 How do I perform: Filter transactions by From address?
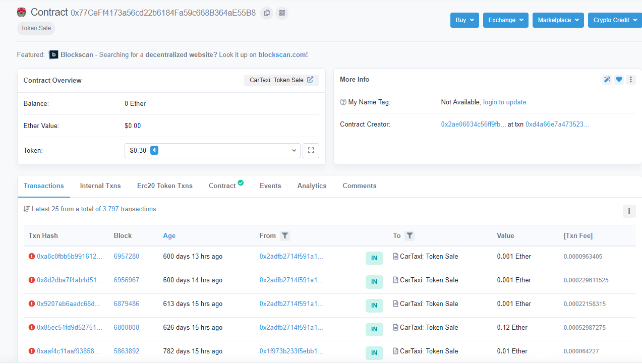(x=285, y=235)
